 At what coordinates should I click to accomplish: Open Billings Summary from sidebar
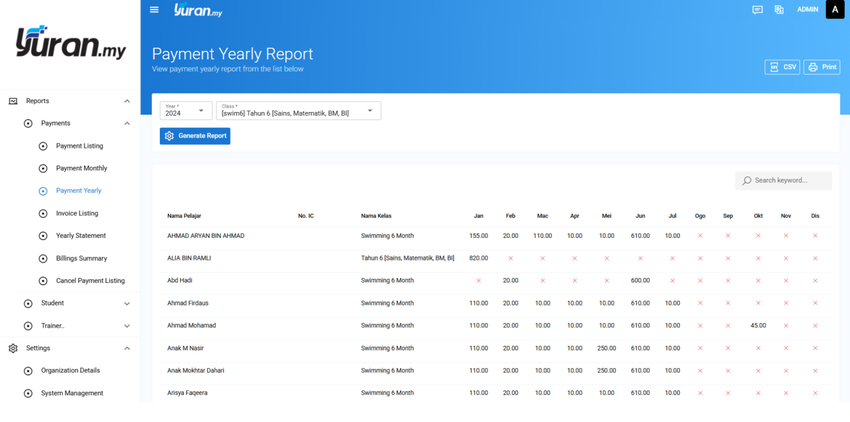(x=81, y=259)
